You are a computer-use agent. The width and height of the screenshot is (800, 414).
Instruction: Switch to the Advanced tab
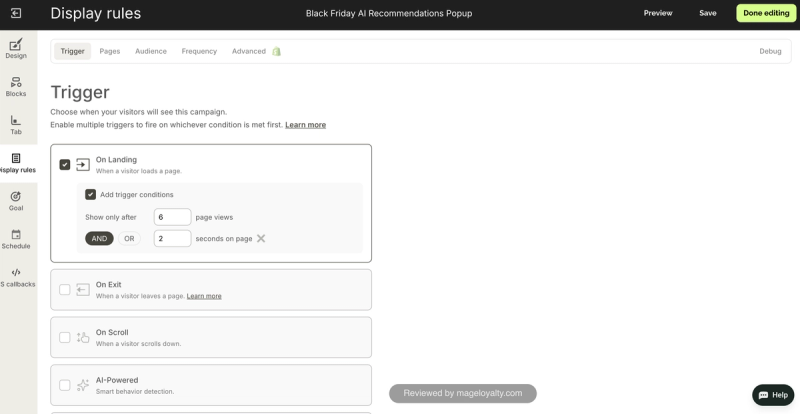point(249,51)
